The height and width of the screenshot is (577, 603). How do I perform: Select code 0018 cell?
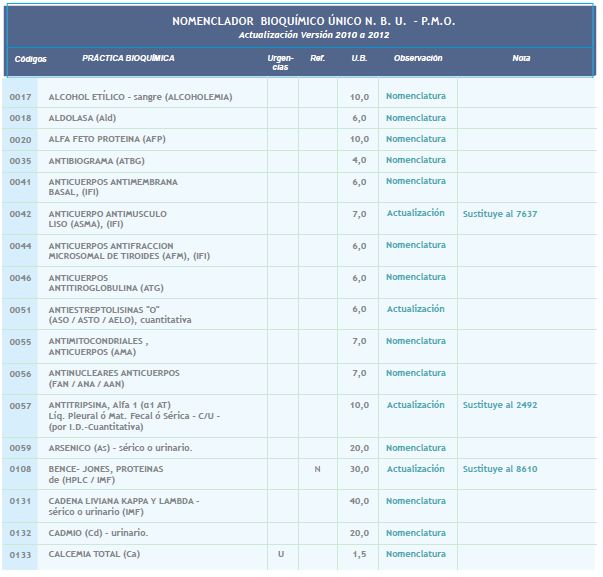(20, 118)
